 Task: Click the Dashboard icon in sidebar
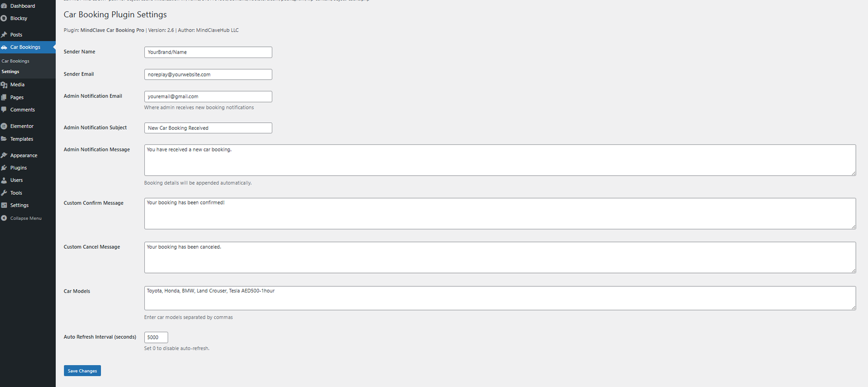pos(4,6)
